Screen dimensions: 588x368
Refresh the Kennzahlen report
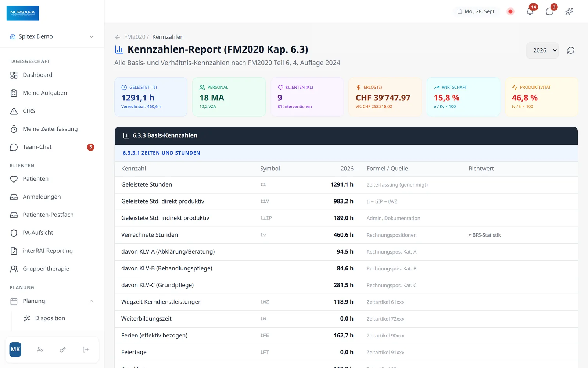tap(571, 50)
